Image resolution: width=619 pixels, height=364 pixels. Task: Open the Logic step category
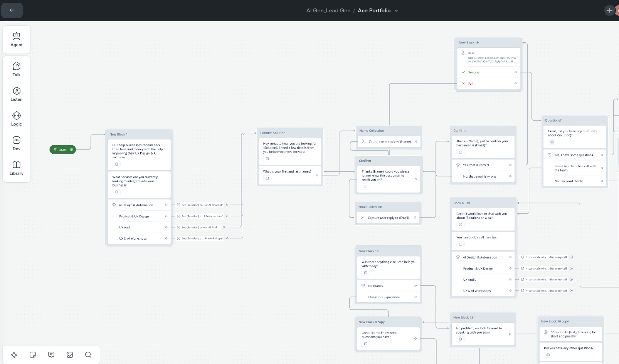click(x=16, y=119)
